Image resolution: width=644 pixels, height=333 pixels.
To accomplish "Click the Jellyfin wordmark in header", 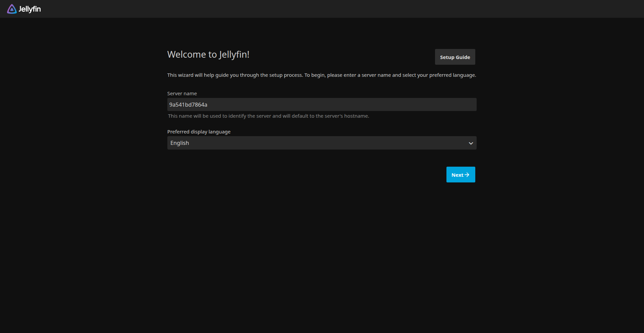I will point(30,9).
